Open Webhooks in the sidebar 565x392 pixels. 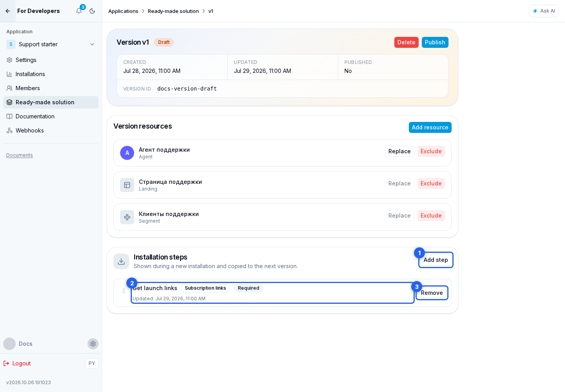tap(51, 131)
